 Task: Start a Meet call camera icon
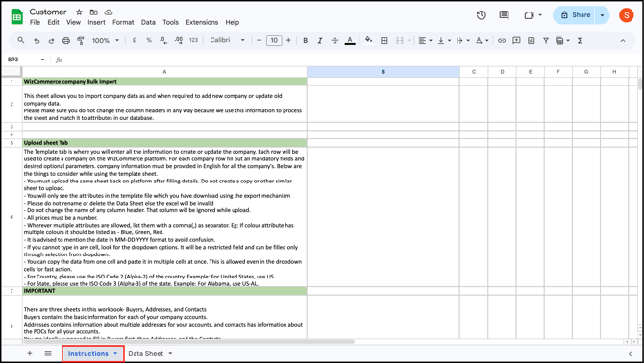click(x=529, y=15)
